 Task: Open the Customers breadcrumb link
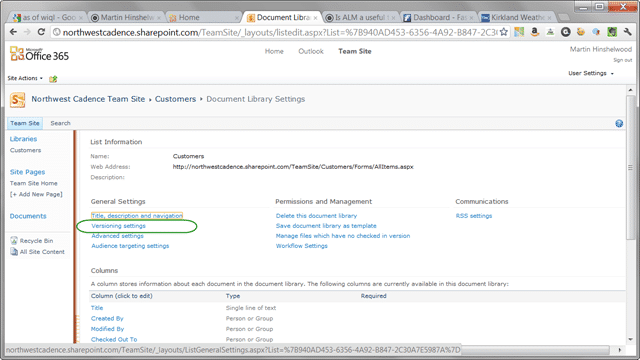pyautogui.click(x=176, y=99)
